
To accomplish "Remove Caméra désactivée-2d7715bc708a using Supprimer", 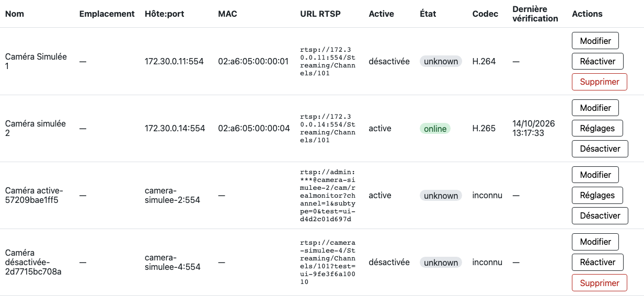I will (x=600, y=283).
